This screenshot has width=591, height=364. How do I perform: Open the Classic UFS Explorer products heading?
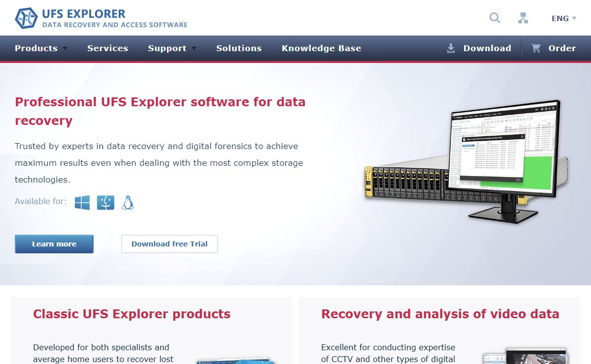(131, 314)
